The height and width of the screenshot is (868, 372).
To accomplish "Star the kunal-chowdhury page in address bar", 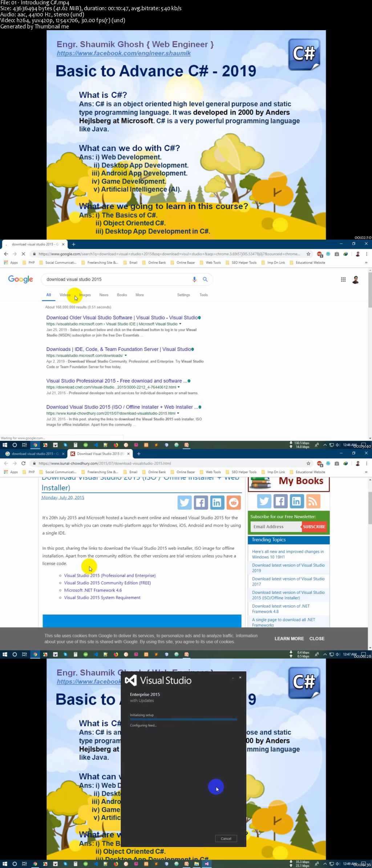I will pos(308,463).
